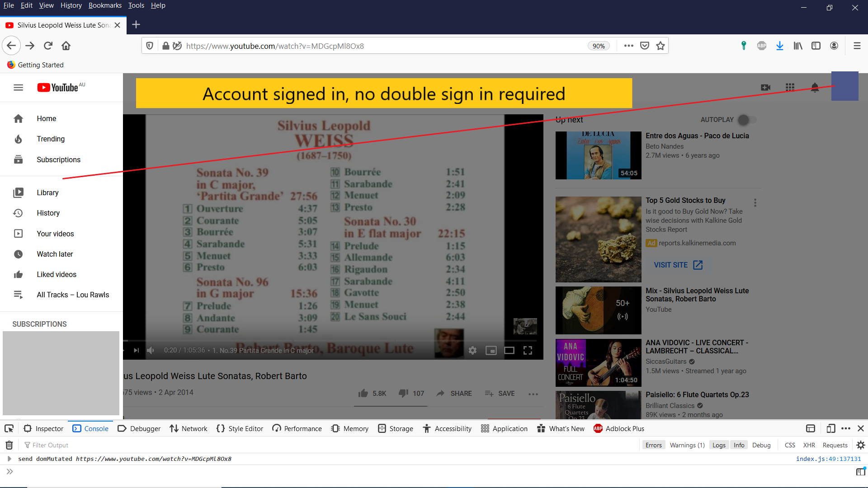
Task: Go to Firefox home page icon
Action: pyautogui.click(x=66, y=46)
